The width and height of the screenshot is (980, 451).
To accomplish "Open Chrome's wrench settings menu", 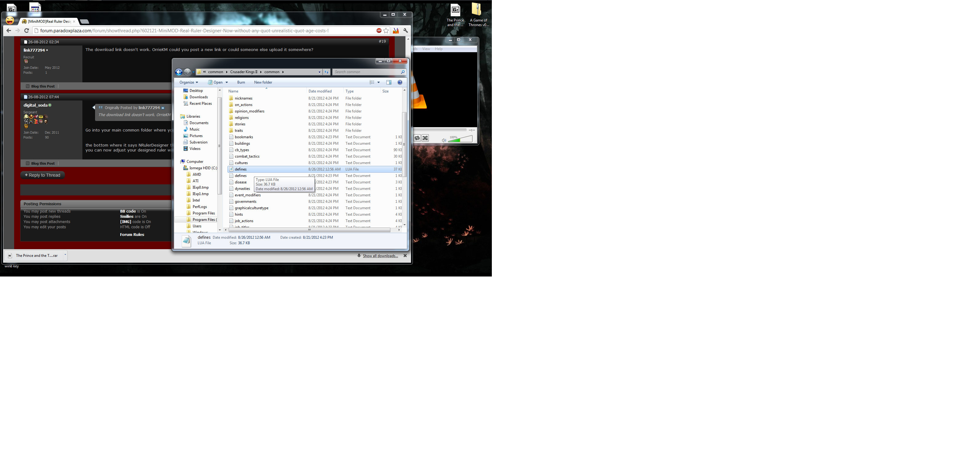I will 405,30.
